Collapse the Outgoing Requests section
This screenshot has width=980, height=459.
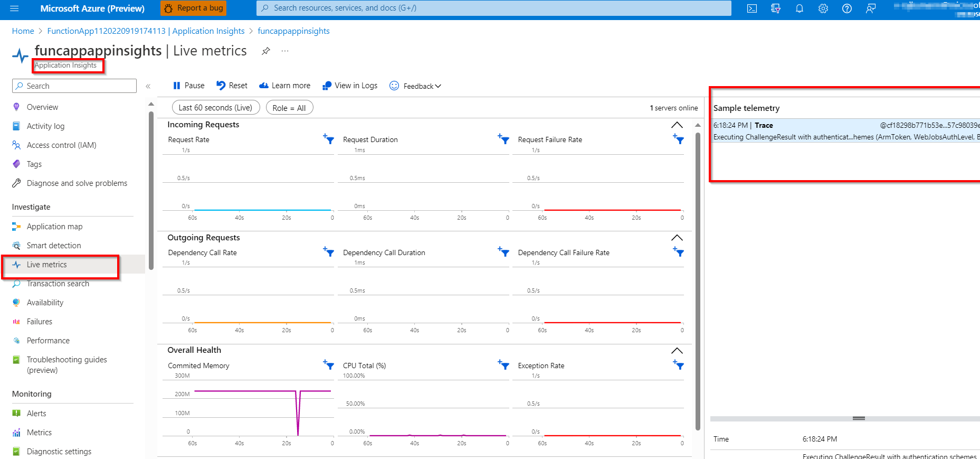pos(677,238)
